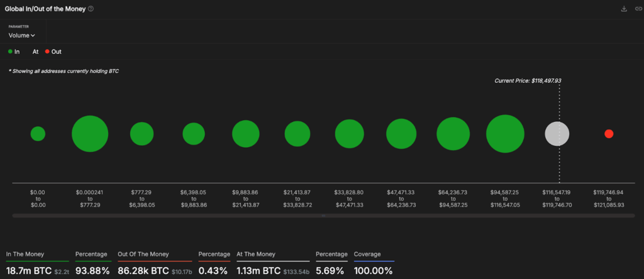Image resolution: width=644 pixels, height=279 pixels.
Task: Click the 1.13m BTC At The Money value
Action: click(258, 271)
